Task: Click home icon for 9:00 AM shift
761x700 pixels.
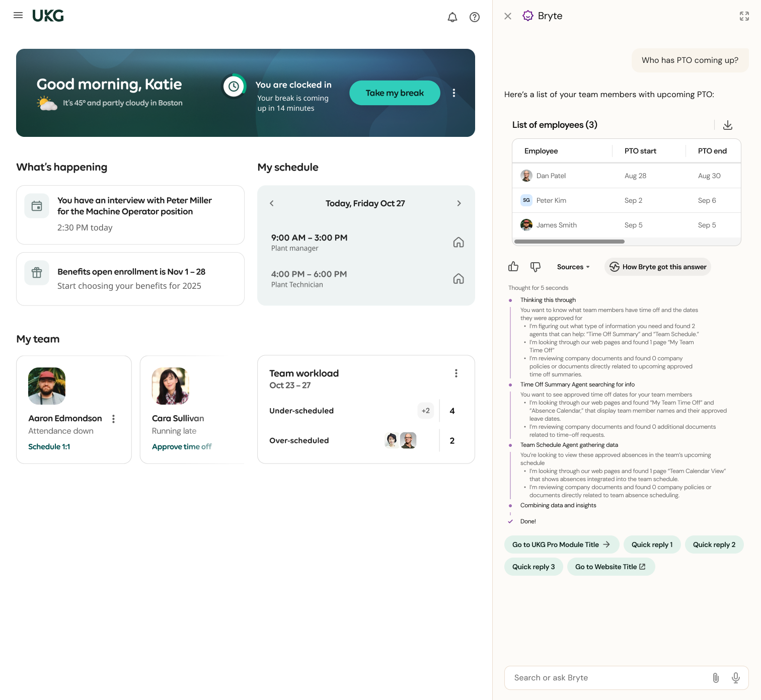Action: tap(459, 243)
